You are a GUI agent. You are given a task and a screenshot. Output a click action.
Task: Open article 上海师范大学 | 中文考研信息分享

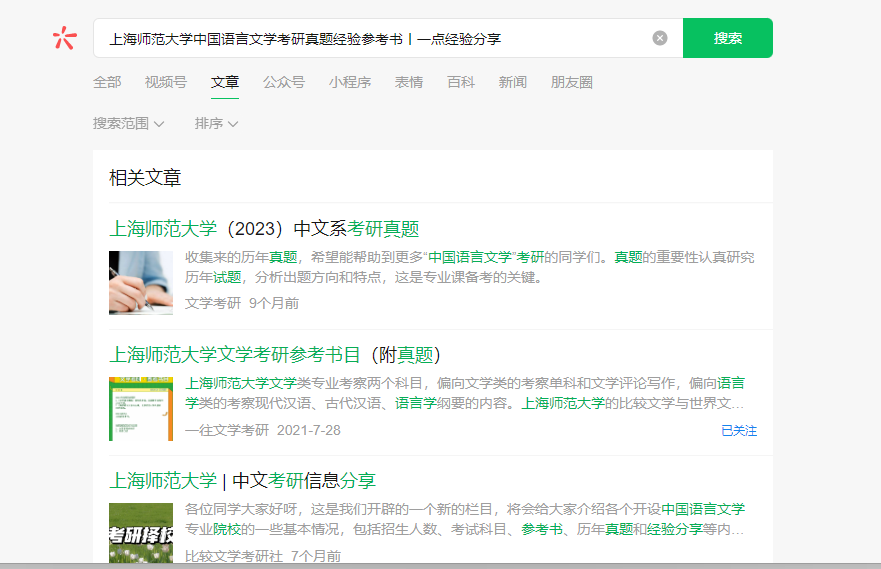[242, 481]
